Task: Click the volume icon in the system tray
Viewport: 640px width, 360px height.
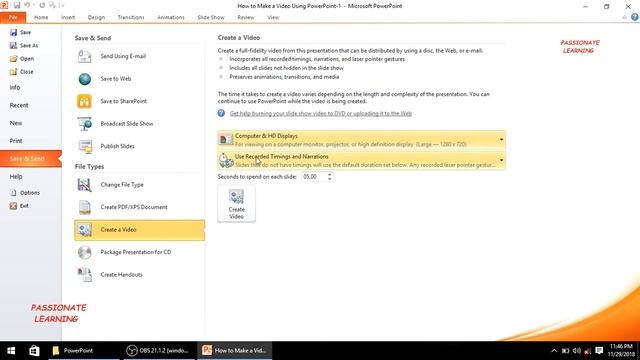Action: [x=576, y=351]
